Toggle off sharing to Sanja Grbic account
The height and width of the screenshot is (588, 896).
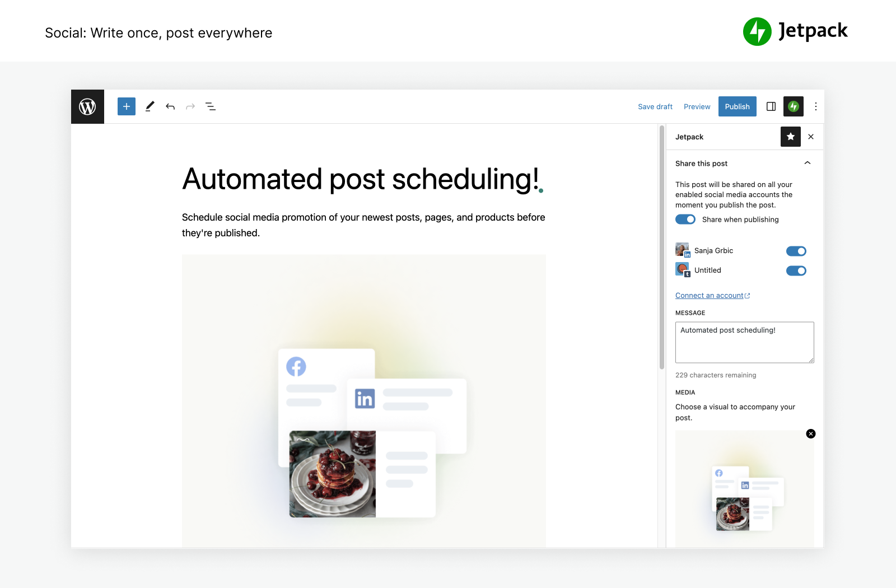coord(796,251)
